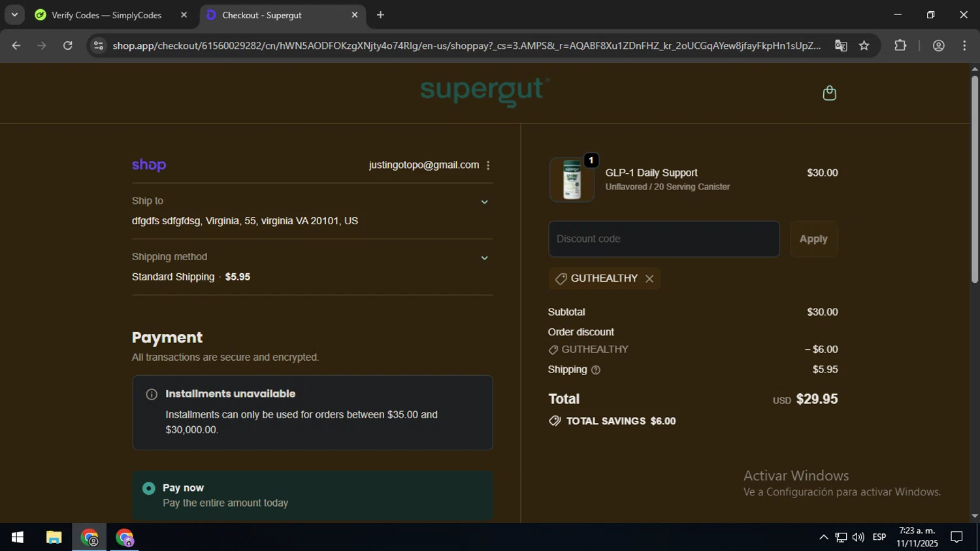
Task: Click the ESP input language indicator
Action: tap(879, 537)
